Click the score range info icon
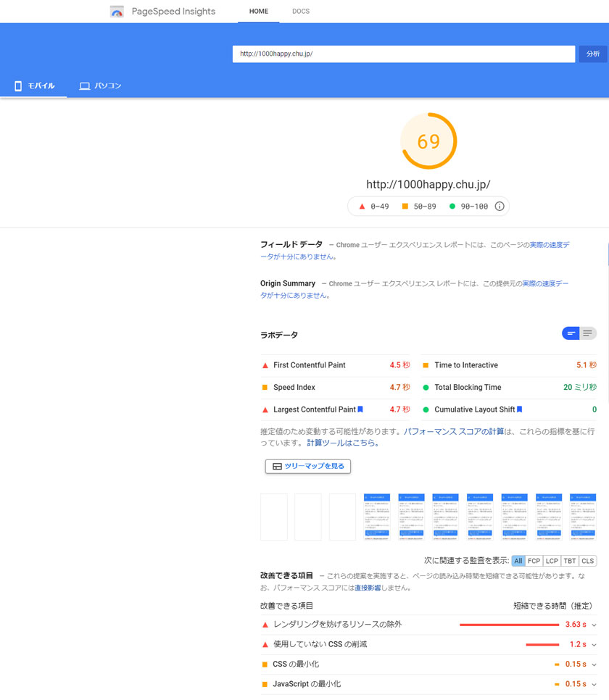 (500, 207)
